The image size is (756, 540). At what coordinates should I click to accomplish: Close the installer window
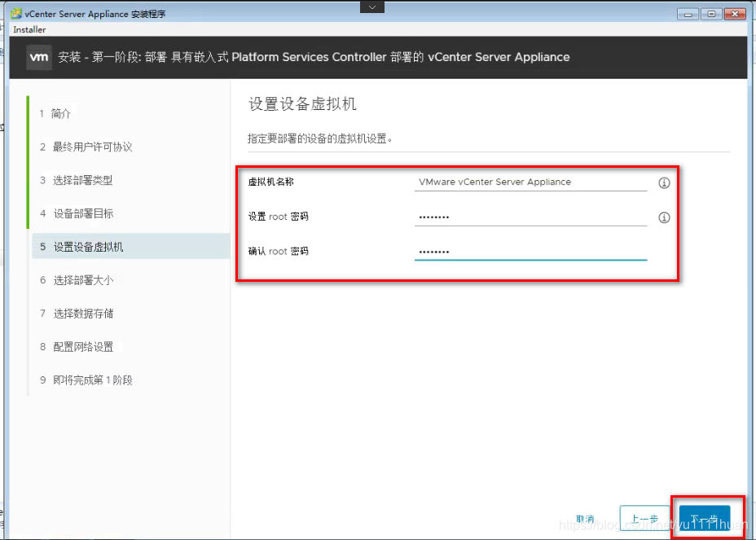736,14
